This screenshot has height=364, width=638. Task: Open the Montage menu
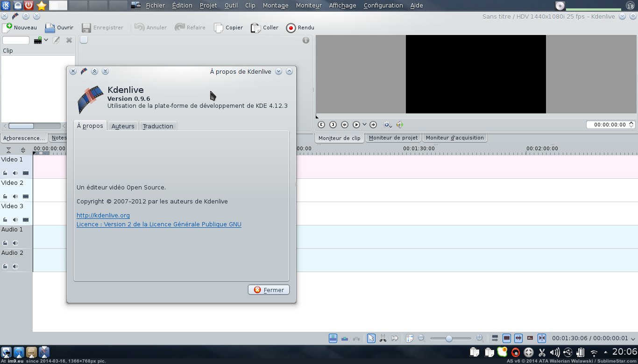click(275, 6)
